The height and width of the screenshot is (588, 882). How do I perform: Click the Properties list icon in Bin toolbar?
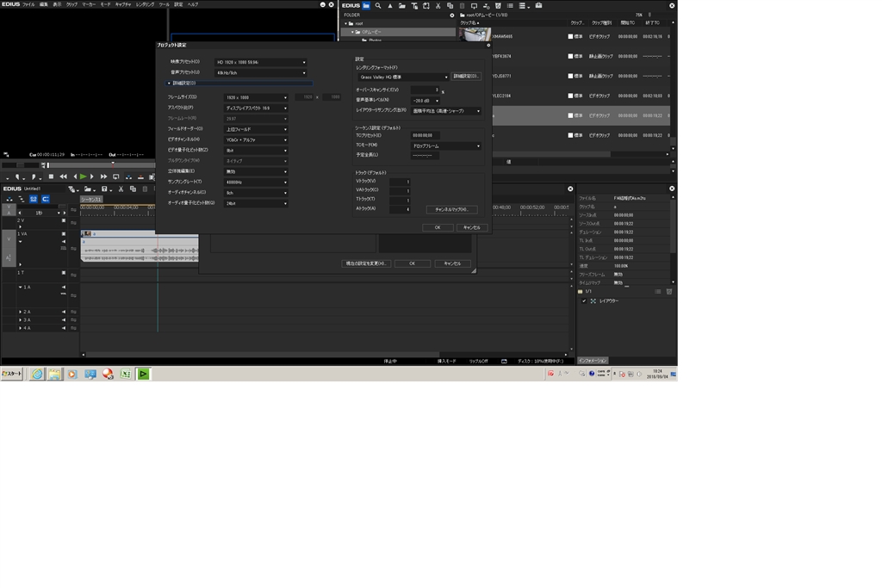pos(510,6)
